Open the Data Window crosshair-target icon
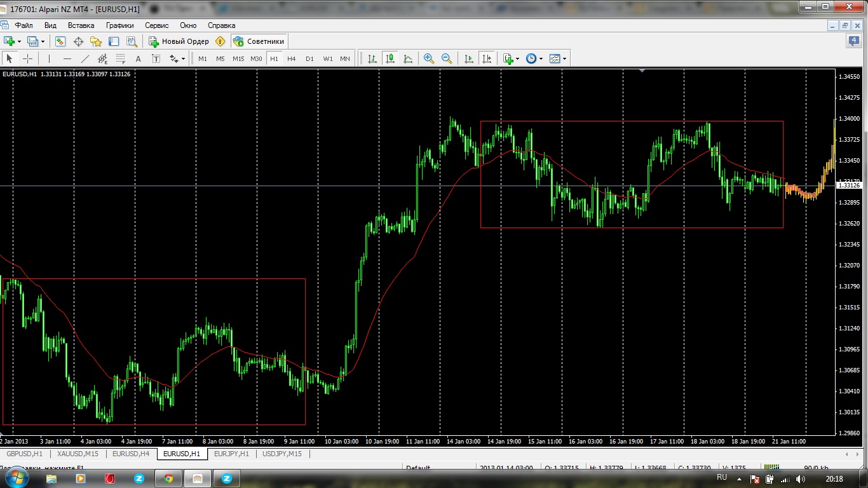 (x=78, y=41)
